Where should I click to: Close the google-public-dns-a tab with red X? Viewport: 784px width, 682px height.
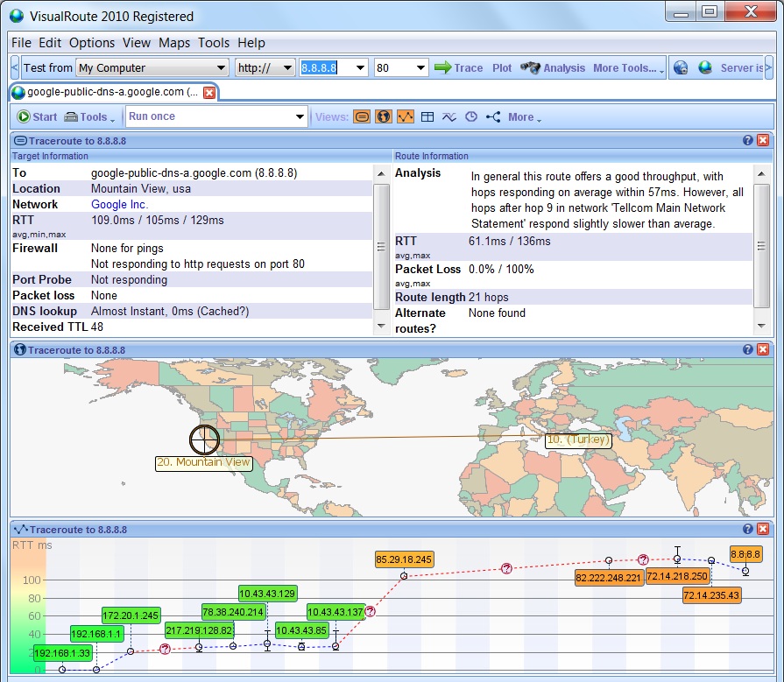[x=209, y=93]
